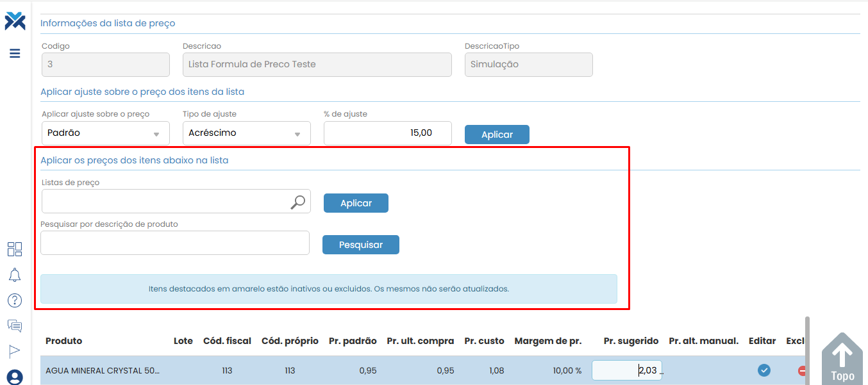Open the dashboard grid icon in sidebar
The width and height of the screenshot is (868, 385).
[15, 249]
